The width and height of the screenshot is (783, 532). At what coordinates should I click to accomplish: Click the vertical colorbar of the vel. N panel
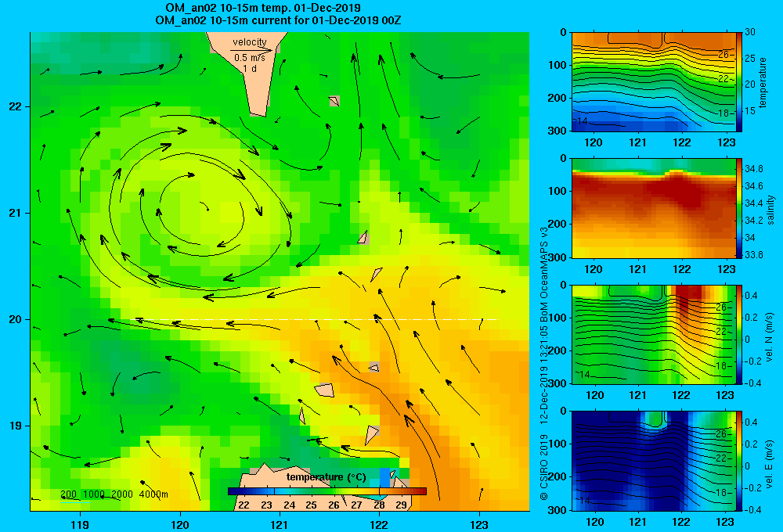[739, 334]
